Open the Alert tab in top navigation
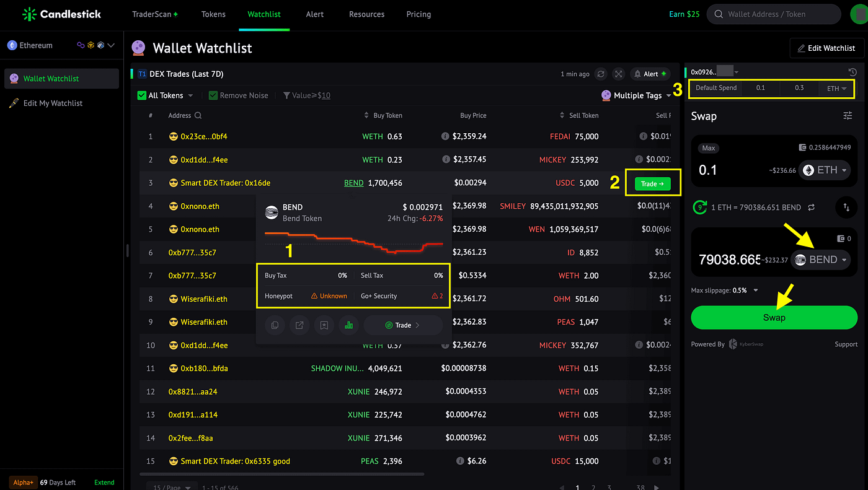 [x=315, y=14]
